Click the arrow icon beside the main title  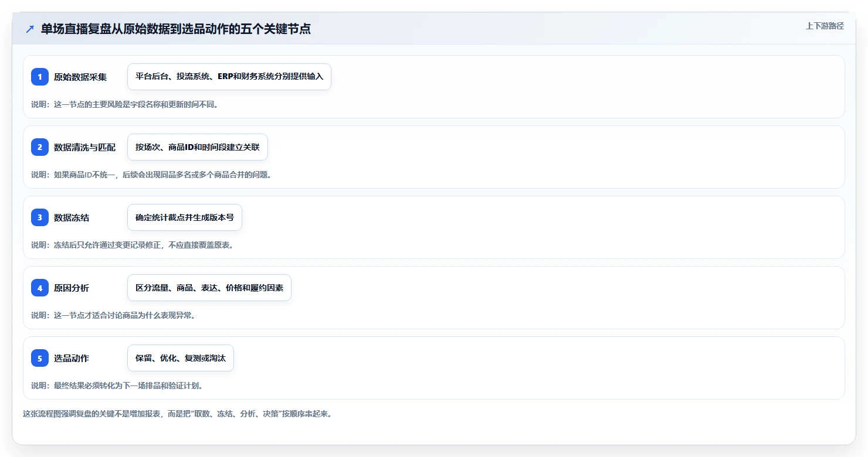point(30,29)
